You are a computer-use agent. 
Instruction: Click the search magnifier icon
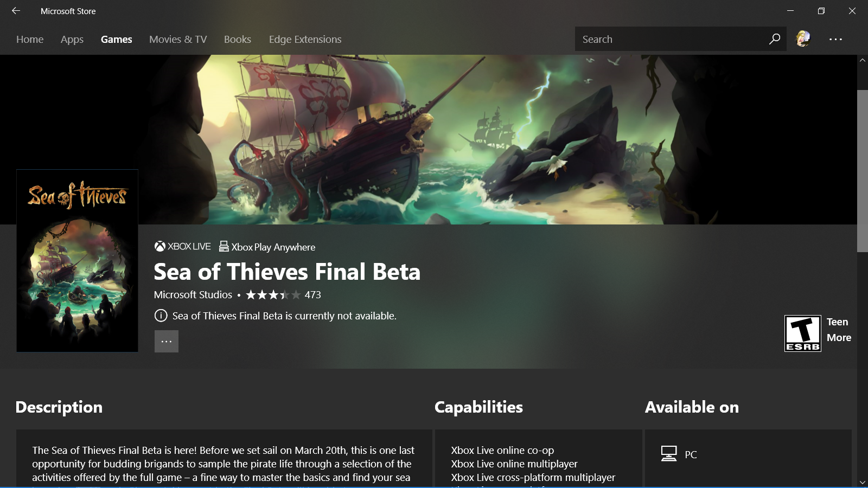(774, 39)
